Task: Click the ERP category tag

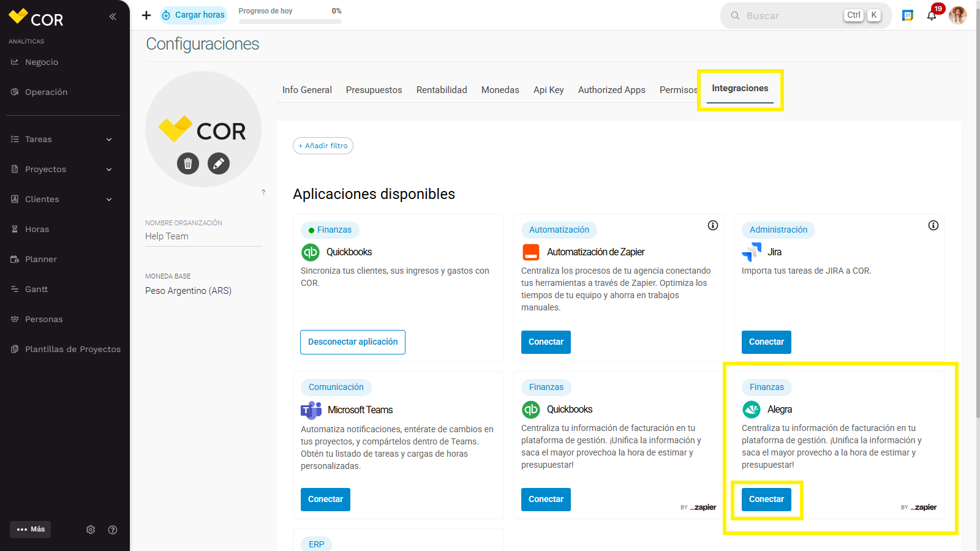Action: [317, 544]
